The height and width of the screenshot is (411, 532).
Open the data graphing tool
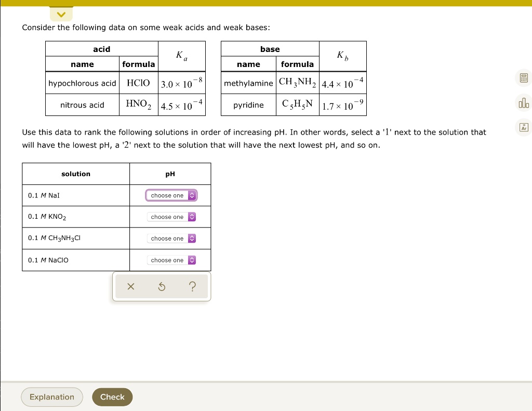point(524,103)
